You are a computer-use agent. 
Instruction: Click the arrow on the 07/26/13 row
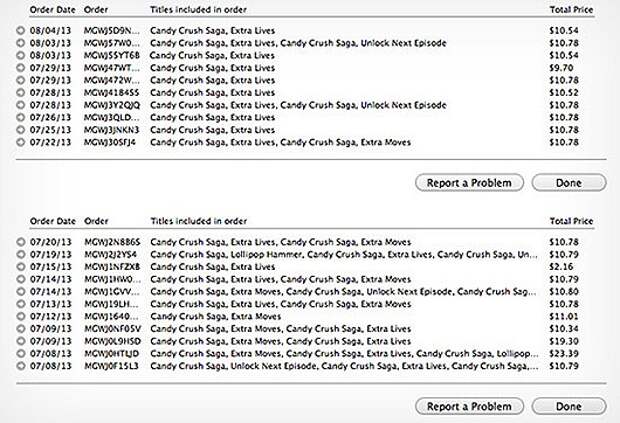pos(21,117)
